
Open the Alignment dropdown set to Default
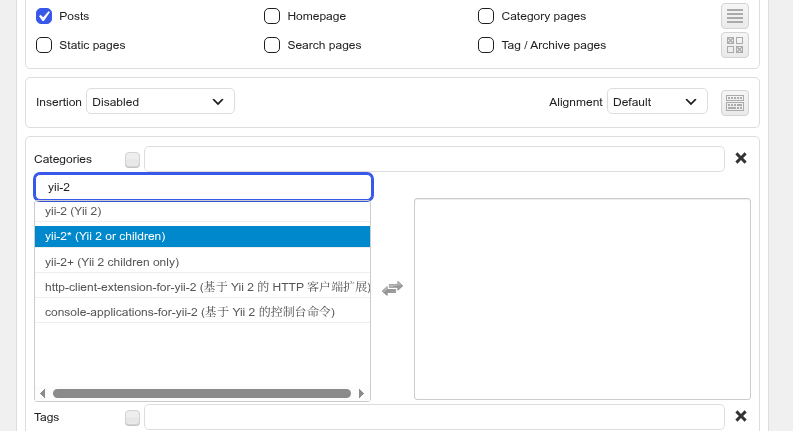(x=657, y=102)
